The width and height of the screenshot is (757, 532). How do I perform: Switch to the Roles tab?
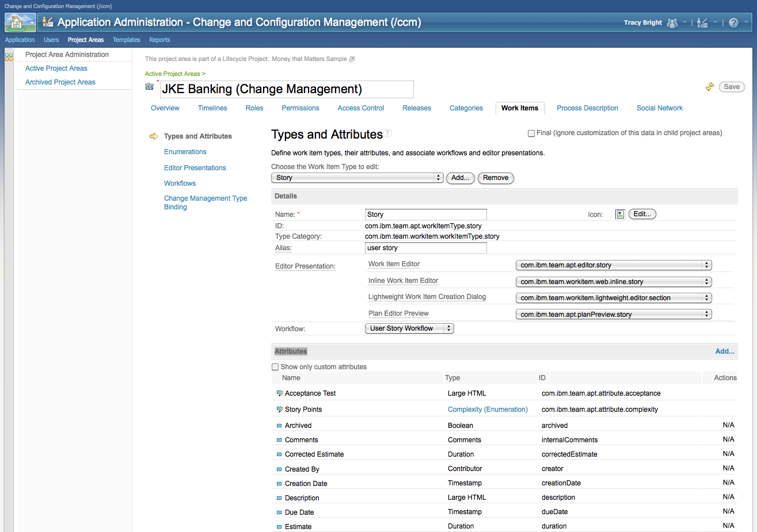click(254, 108)
